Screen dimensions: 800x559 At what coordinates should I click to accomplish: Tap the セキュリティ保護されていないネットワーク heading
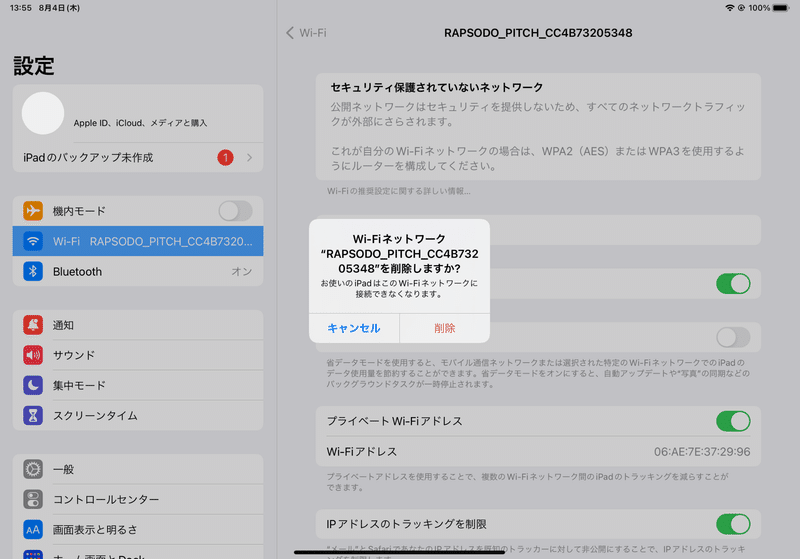click(437, 88)
